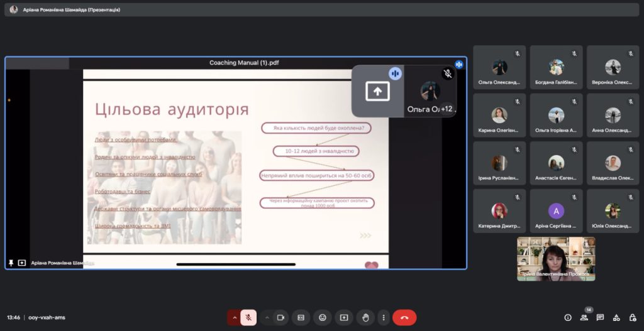Unmute the microphone in the bottom toolbar
The height and width of the screenshot is (331, 644).
(x=248, y=318)
